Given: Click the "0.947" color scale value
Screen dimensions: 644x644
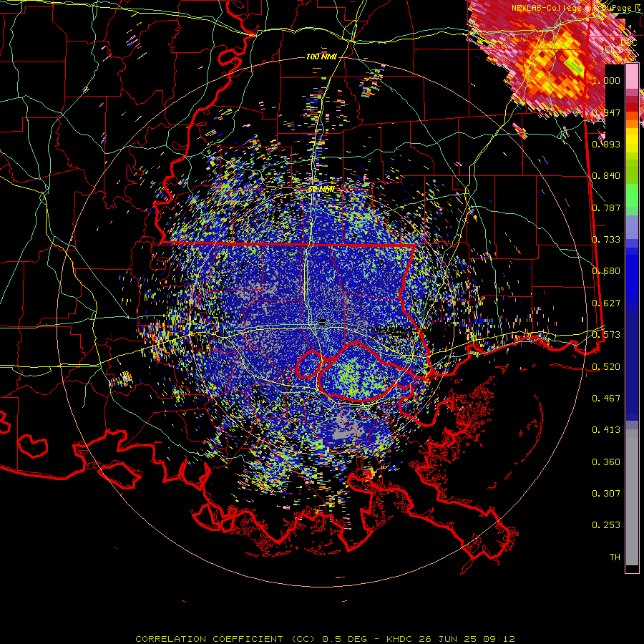Looking at the screenshot, I should tap(606, 112).
